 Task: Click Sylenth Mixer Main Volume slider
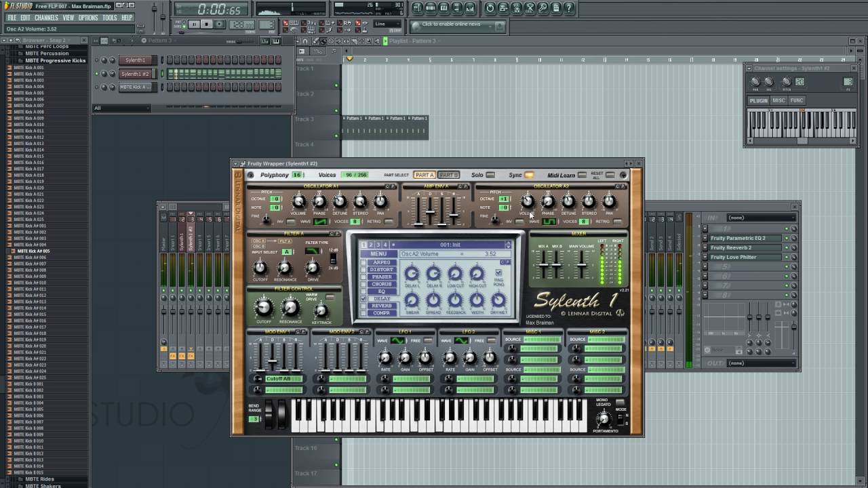(582, 264)
